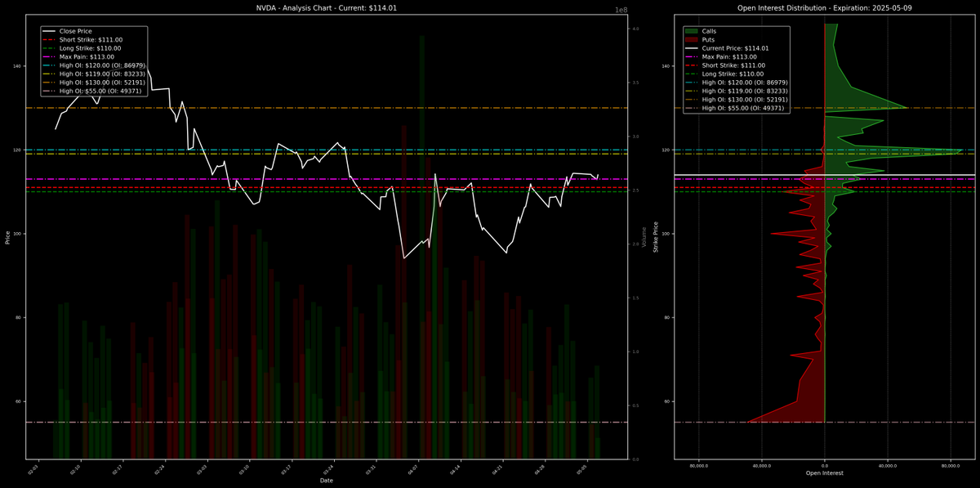
Task: Click High OI $120.00 entry in left legend
Action: (x=94, y=65)
